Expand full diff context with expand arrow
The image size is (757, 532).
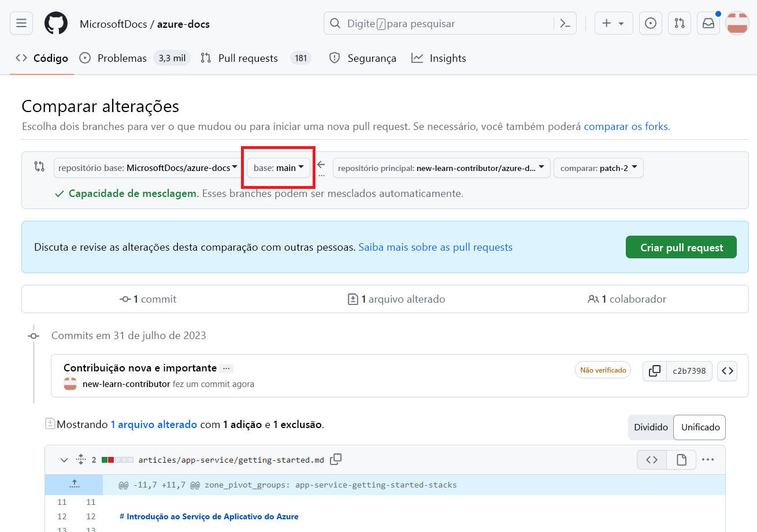(73, 484)
